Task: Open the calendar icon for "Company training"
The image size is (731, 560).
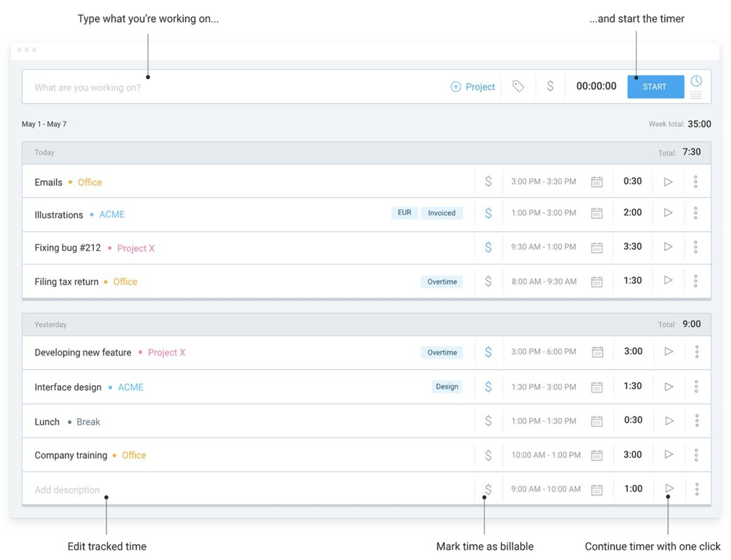Action: coord(597,455)
